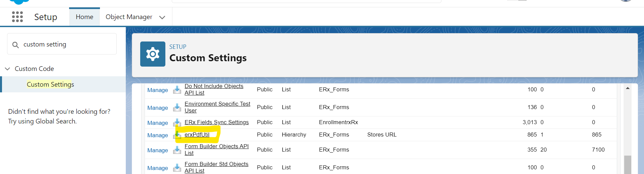Expand the Object Manager dropdown chevron
This screenshot has height=174, width=644.
[162, 17]
